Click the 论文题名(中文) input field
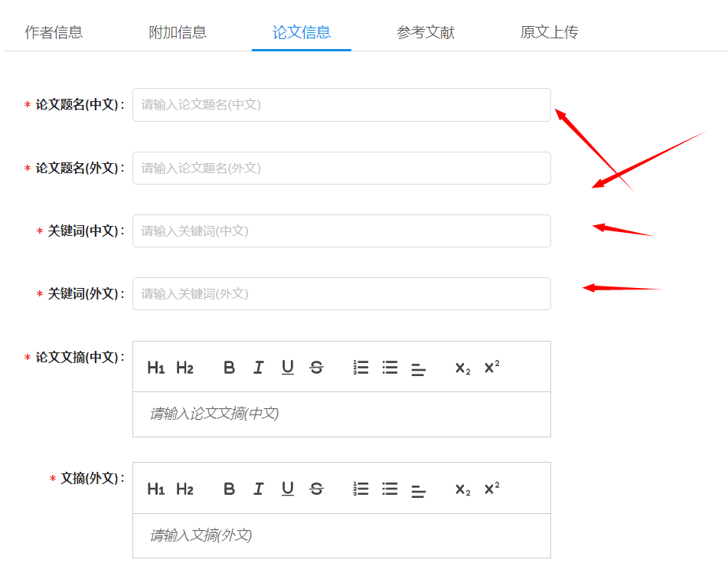The height and width of the screenshot is (576, 728). click(x=341, y=105)
